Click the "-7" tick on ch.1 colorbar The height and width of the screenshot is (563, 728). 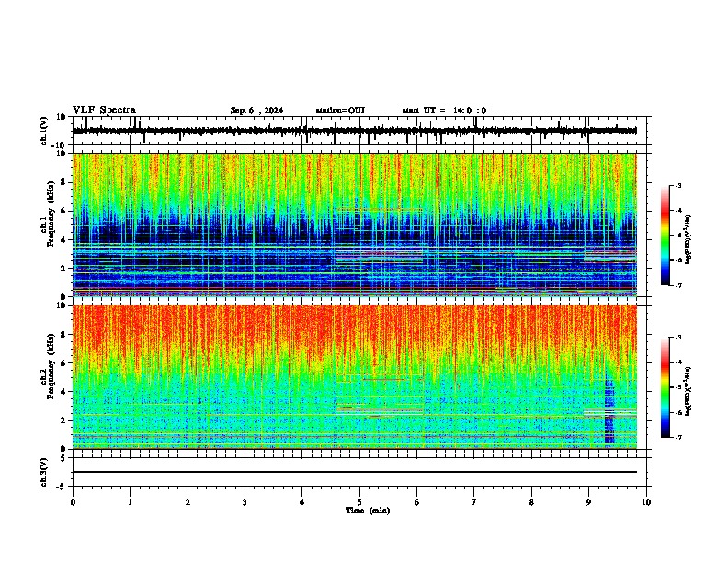click(677, 285)
